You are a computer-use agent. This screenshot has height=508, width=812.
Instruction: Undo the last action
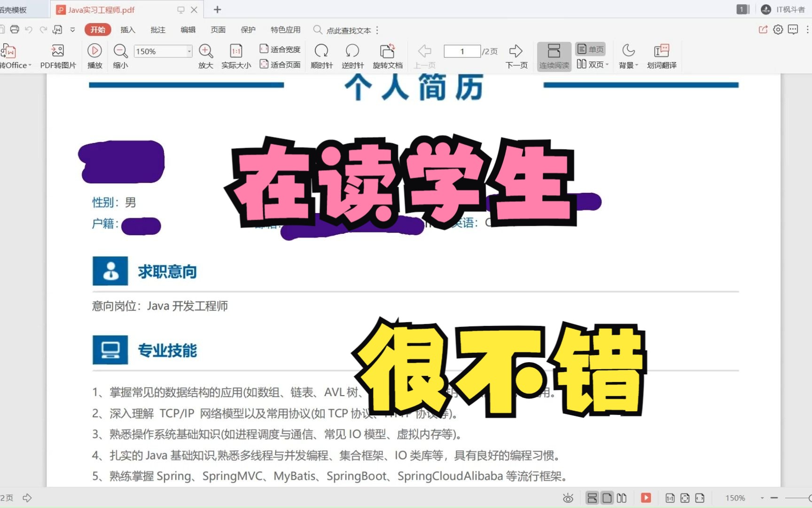tap(29, 30)
